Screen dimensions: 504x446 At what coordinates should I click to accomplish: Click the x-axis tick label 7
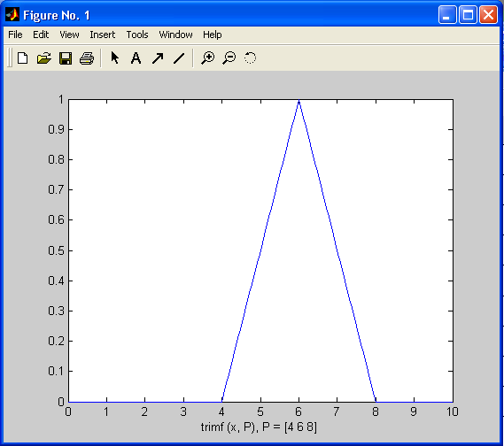[337, 411]
